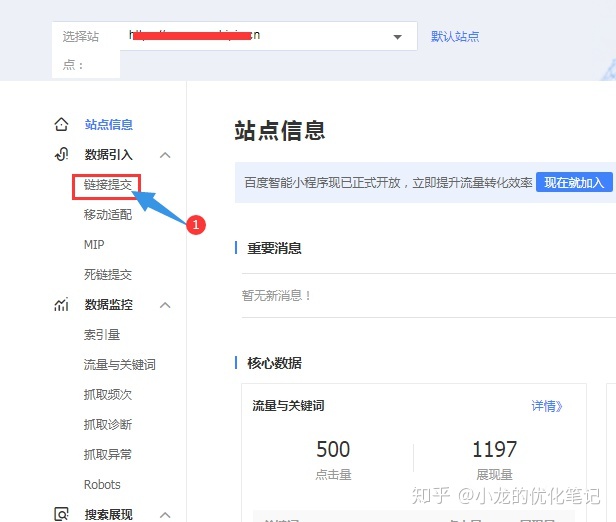Viewport: 616px width, 522px height.
Task: Collapse the 数据监控 section chevron
Action: [165, 305]
